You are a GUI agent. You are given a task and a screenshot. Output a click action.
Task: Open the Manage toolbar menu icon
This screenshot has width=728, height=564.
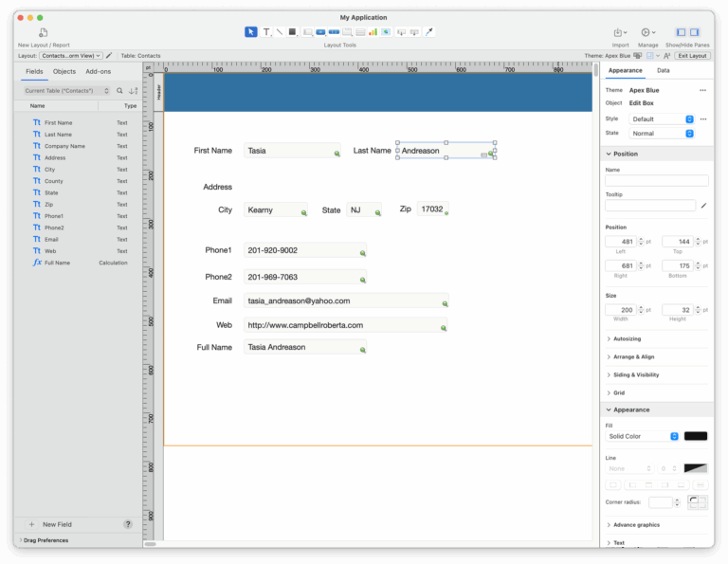[647, 33]
